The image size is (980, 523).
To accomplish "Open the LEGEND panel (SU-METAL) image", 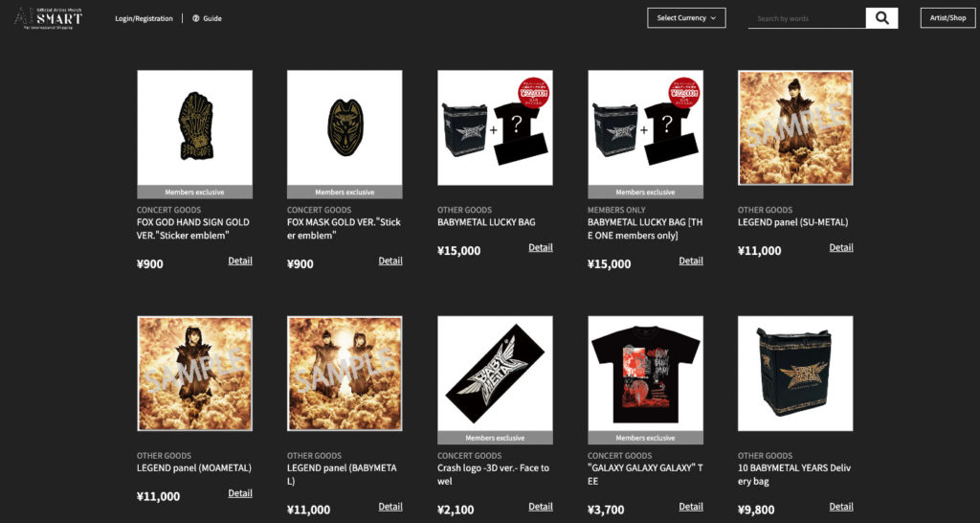I will coord(795,127).
